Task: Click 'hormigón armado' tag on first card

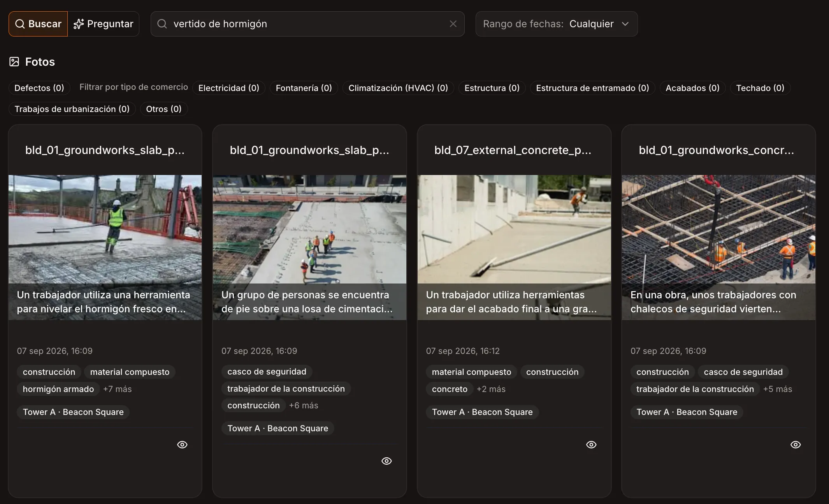Action: click(x=58, y=389)
